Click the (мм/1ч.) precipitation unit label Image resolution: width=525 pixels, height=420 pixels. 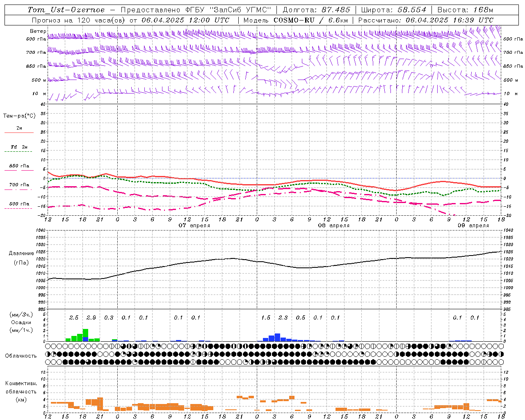coord(21,330)
